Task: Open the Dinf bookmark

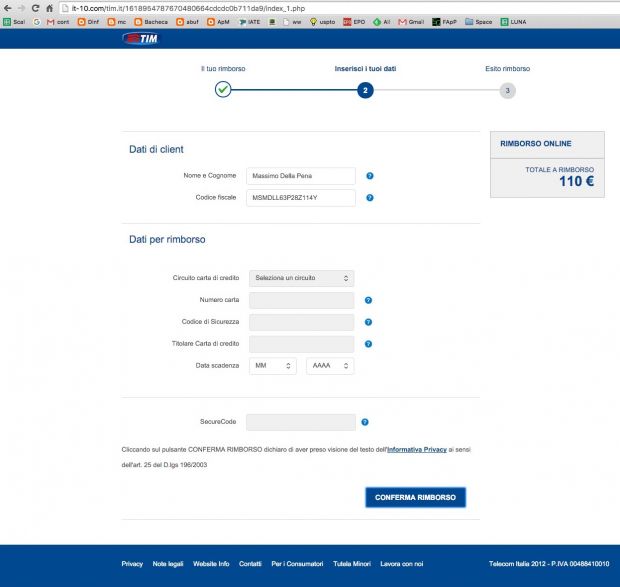Action: 89,22
